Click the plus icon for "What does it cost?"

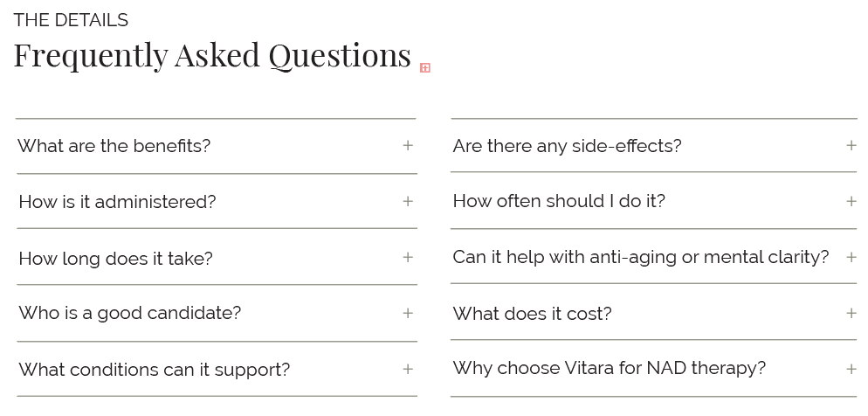coord(851,313)
